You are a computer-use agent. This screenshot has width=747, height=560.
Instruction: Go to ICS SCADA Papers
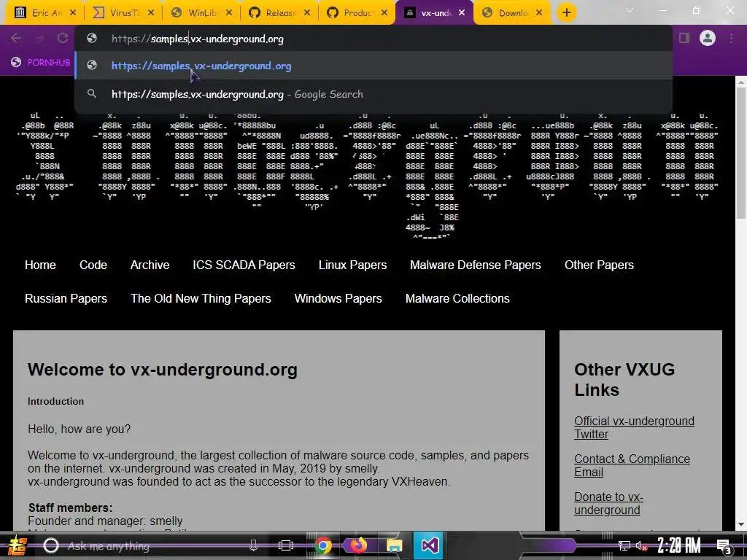(x=244, y=265)
